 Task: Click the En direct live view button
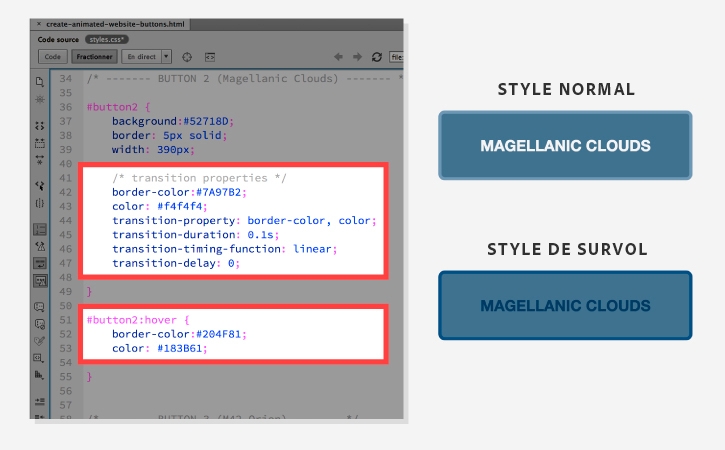coord(141,57)
